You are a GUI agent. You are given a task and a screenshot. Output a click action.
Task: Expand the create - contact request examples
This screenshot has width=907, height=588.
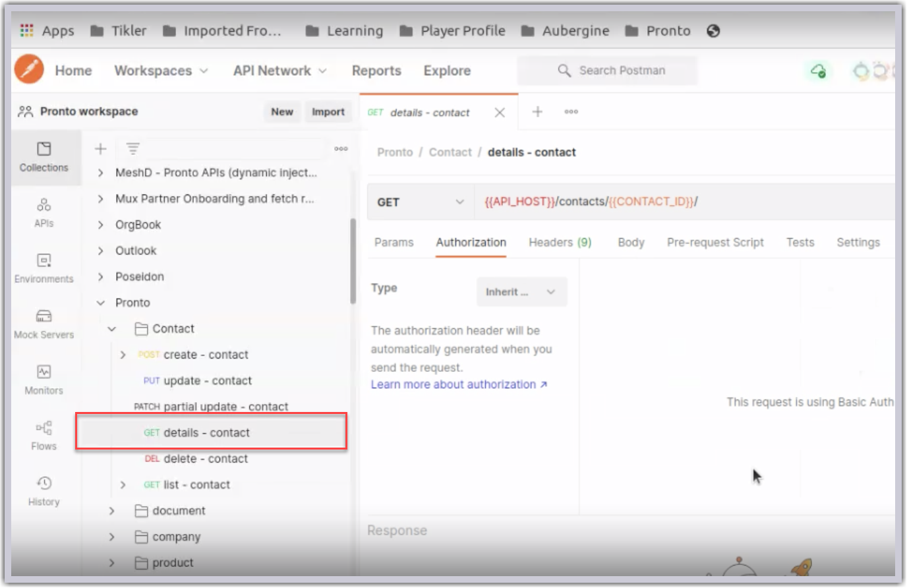click(123, 355)
